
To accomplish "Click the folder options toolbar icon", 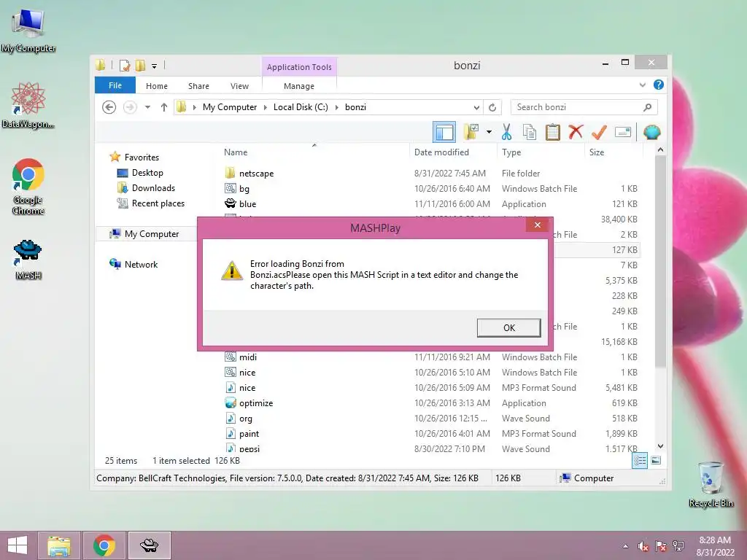I will point(471,132).
